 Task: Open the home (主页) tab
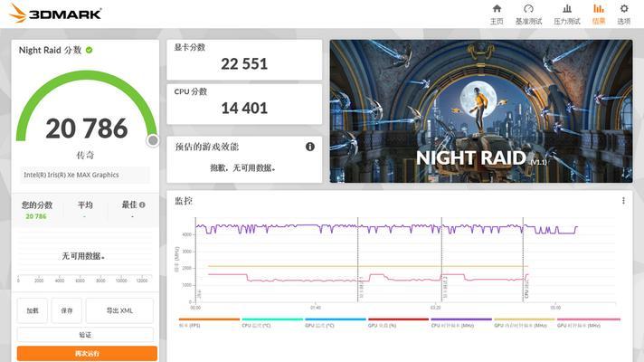497,14
